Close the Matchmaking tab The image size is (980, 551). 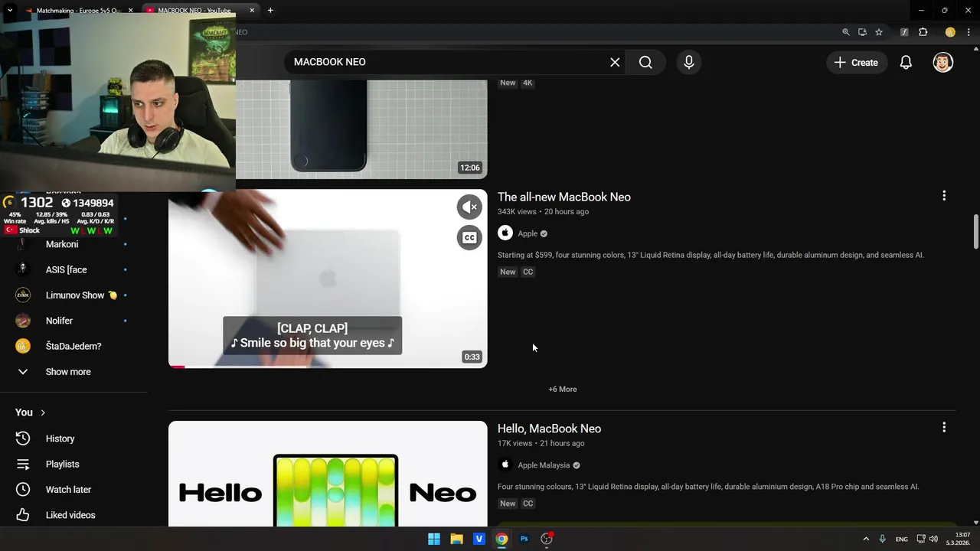tap(130, 11)
